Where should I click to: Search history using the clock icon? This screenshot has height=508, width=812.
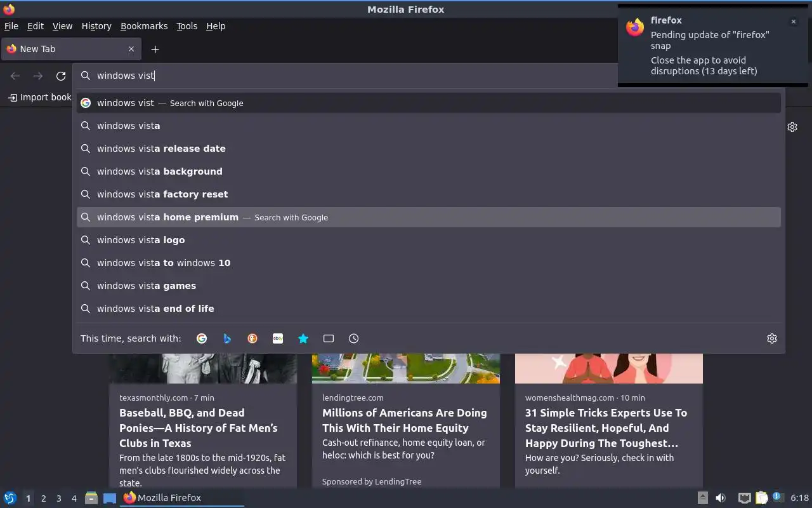[x=354, y=338]
